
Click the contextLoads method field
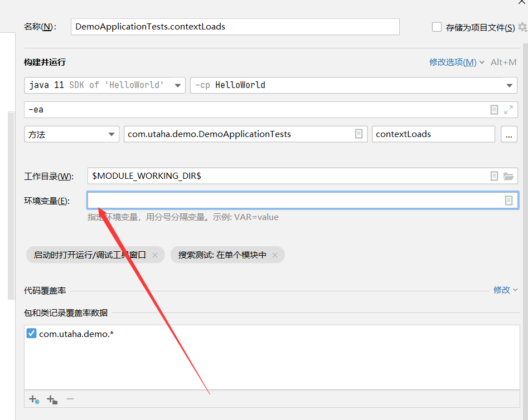tap(433, 134)
